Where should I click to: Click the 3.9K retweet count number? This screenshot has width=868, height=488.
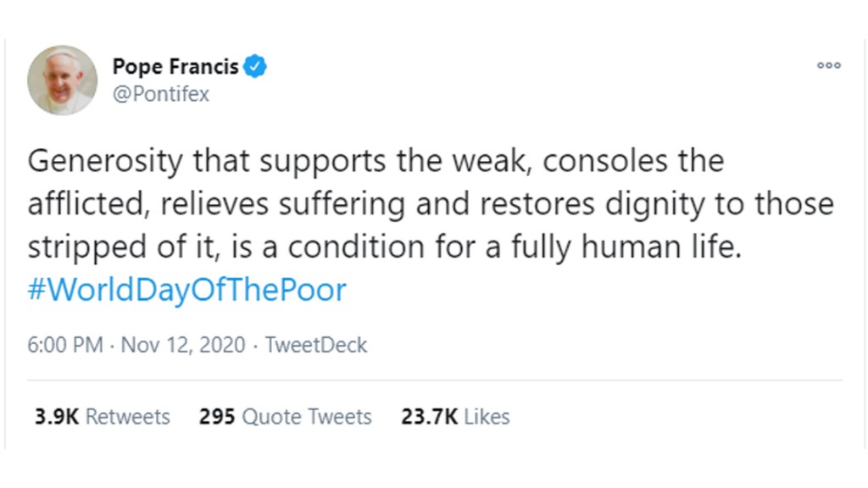57,417
